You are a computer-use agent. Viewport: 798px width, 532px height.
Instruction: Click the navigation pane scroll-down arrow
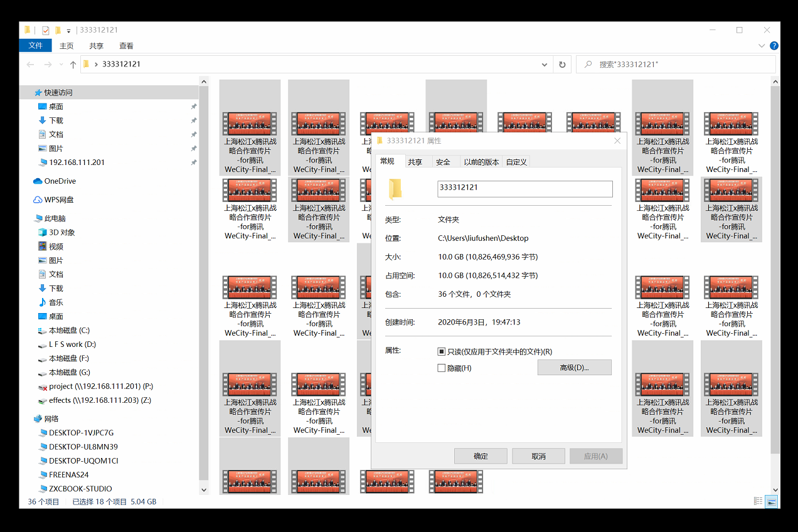204,489
